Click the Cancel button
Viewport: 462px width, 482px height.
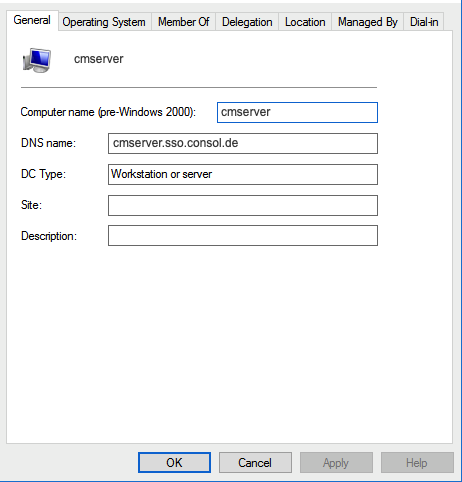(x=255, y=462)
